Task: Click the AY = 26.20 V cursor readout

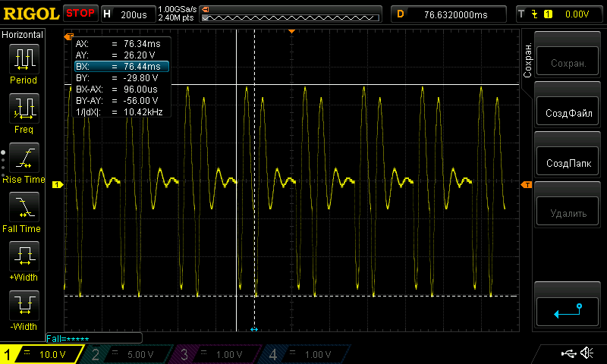Action: click(x=115, y=55)
